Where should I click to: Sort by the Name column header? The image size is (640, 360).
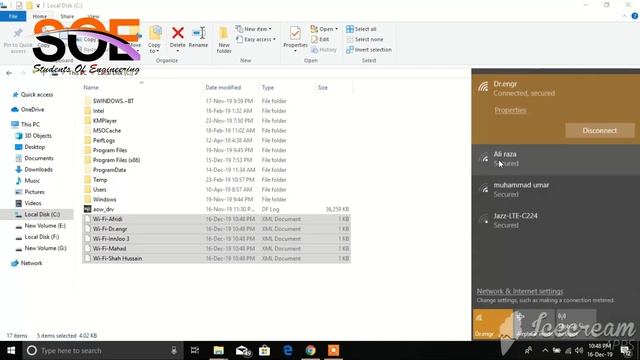tap(91, 87)
